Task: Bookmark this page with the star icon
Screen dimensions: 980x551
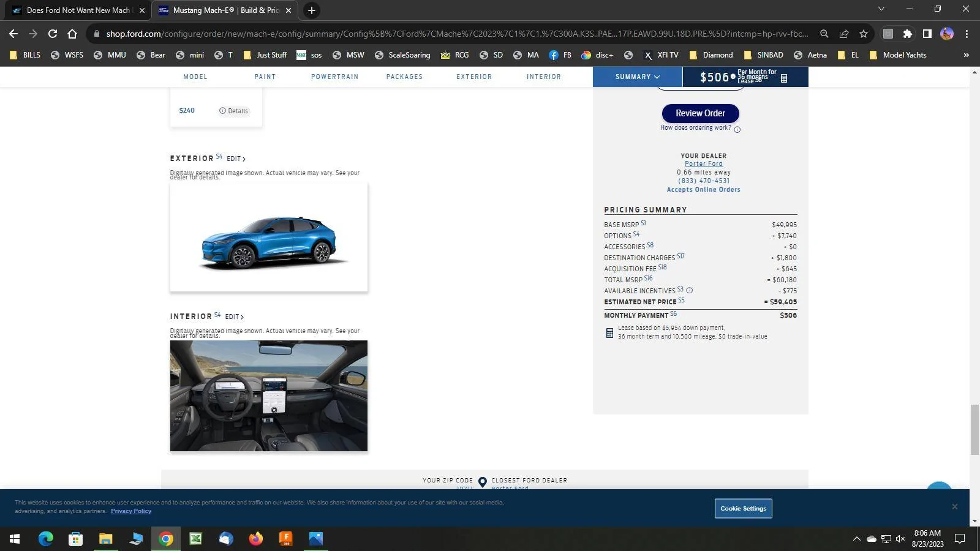Action: (864, 34)
